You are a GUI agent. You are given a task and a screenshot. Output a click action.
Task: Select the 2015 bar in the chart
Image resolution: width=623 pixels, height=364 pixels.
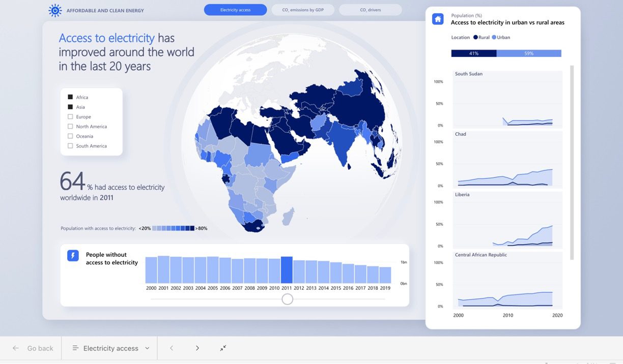point(336,272)
